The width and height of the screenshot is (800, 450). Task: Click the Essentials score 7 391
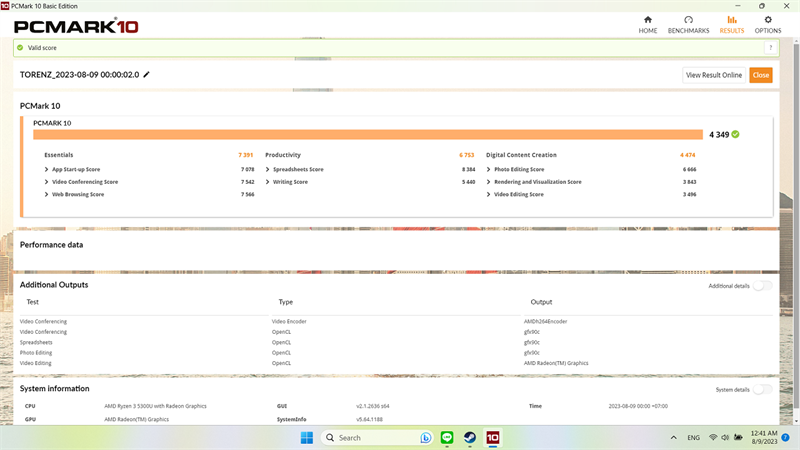tap(245, 155)
